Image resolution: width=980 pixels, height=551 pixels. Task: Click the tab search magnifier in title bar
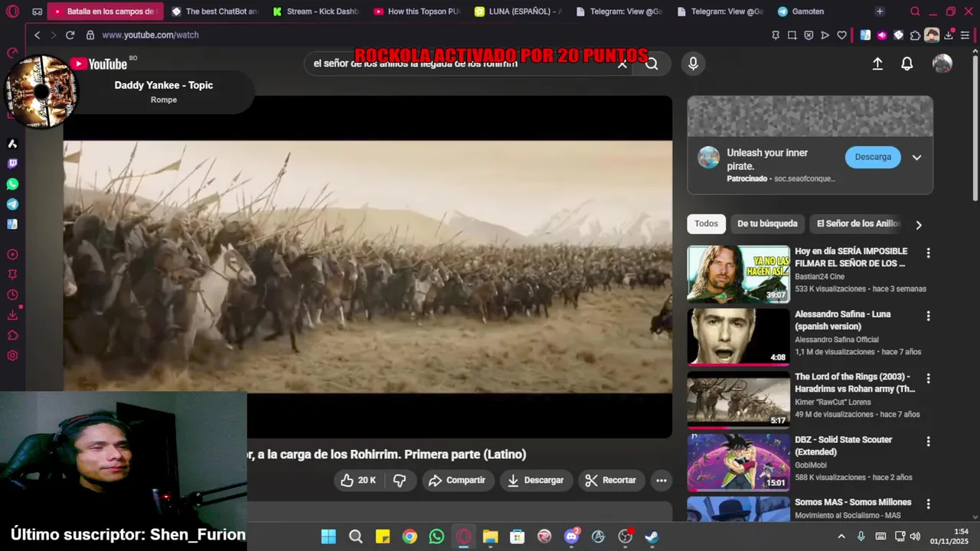click(915, 11)
